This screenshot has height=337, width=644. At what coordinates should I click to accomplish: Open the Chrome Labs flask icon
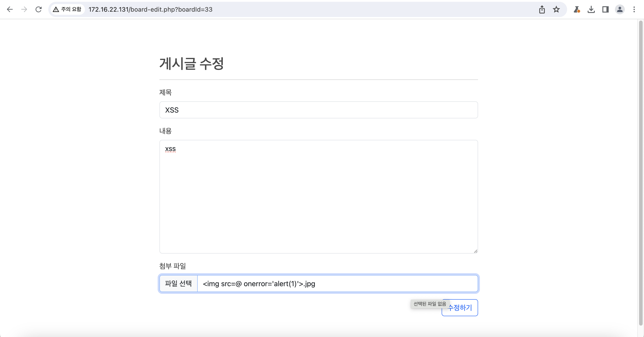[x=577, y=9]
